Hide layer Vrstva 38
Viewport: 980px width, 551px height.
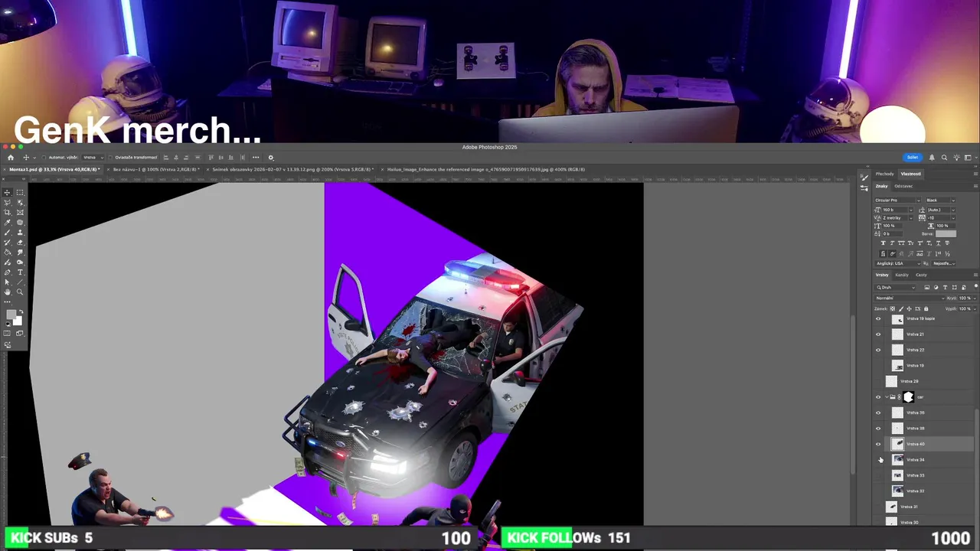878,429
